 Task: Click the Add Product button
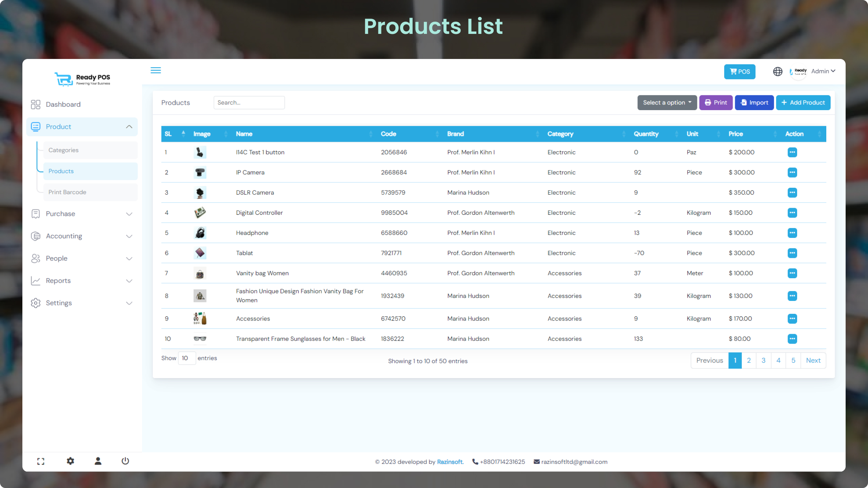point(803,102)
